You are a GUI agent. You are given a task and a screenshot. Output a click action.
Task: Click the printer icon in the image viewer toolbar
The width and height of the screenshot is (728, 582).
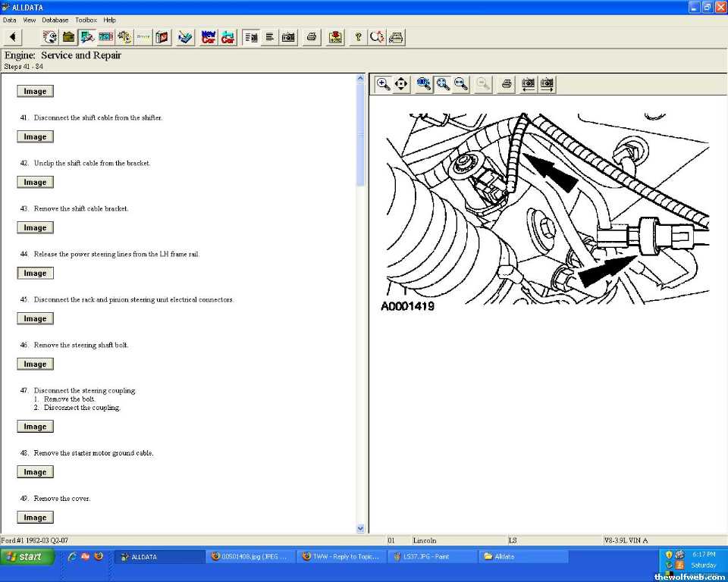[x=507, y=84]
